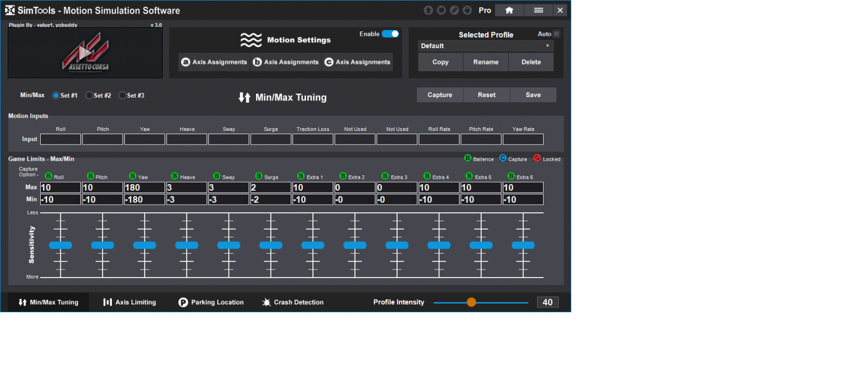Check the Auto profile checkbox

coord(556,34)
